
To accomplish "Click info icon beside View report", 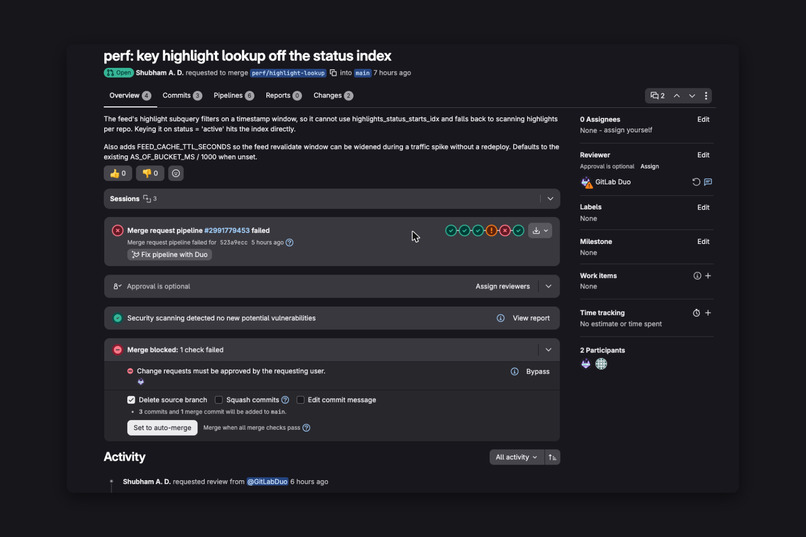I will 501,318.
